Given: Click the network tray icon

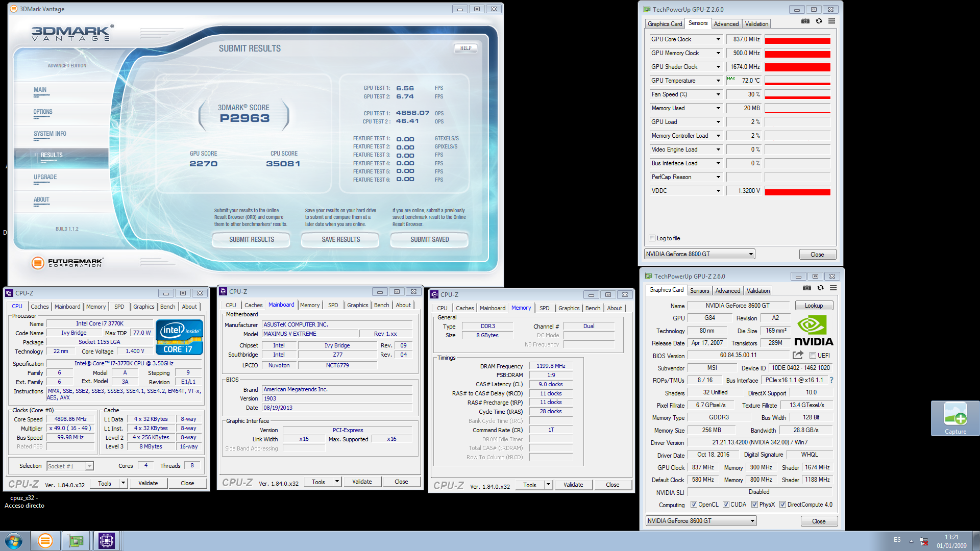Looking at the screenshot, I should pos(924,541).
